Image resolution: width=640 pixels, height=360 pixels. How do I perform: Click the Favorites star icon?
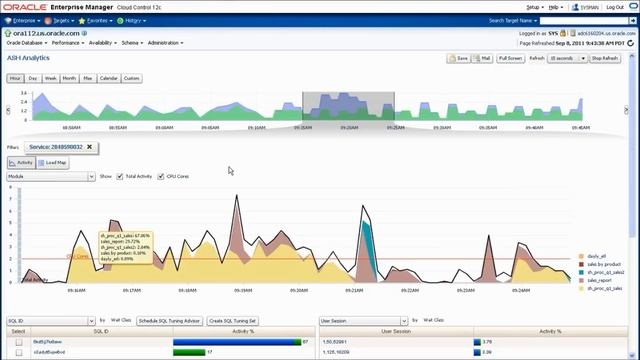82,20
